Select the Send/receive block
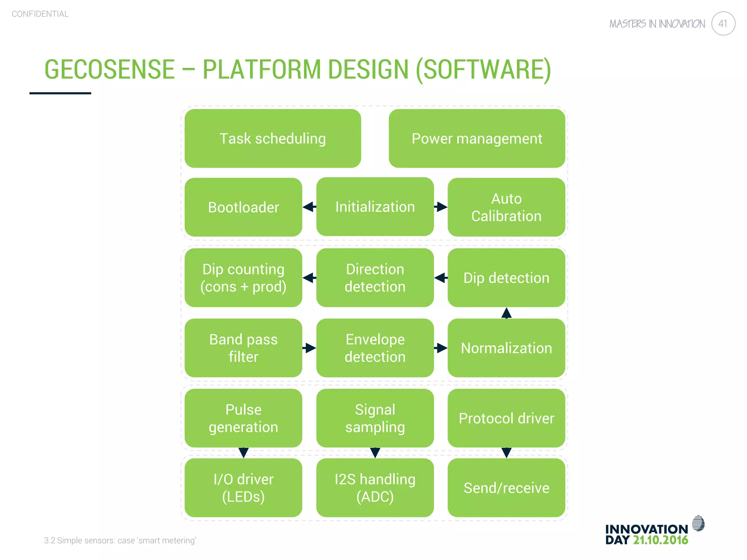Screen dimensions: 747x560 pyautogui.click(x=506, y=487)
